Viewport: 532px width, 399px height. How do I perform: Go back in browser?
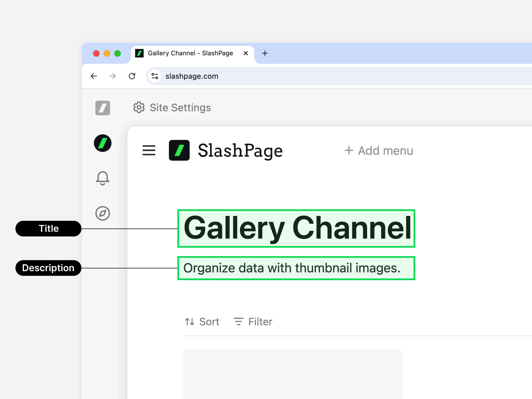(94, 76)
